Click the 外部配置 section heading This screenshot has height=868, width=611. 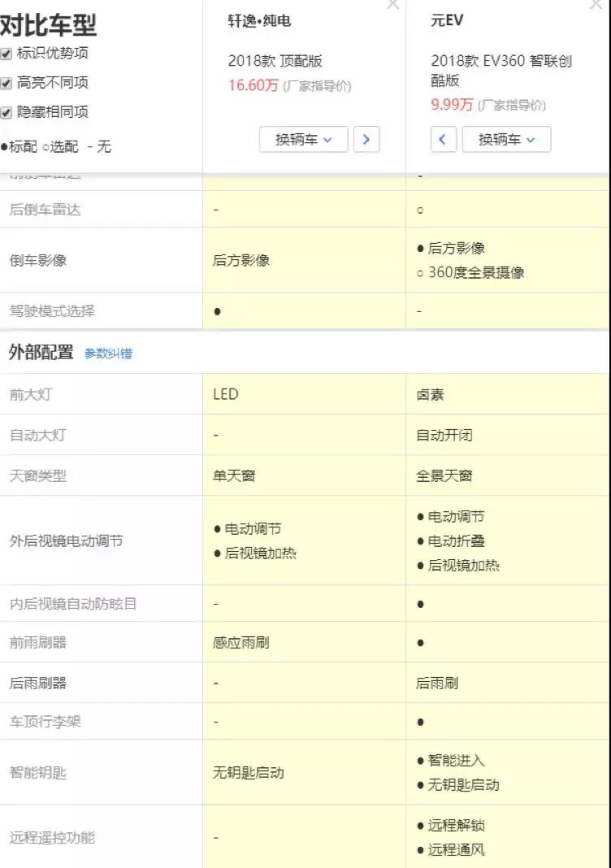click(41, 352)
